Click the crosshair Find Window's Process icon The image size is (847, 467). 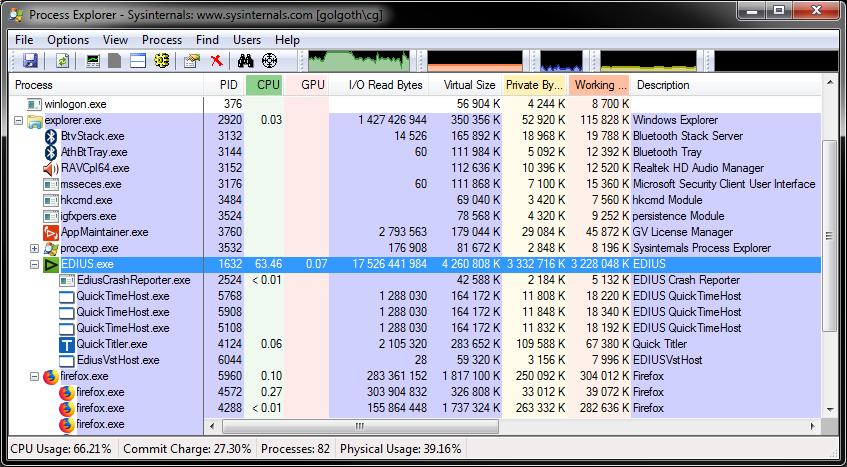(x=270, y=60)
